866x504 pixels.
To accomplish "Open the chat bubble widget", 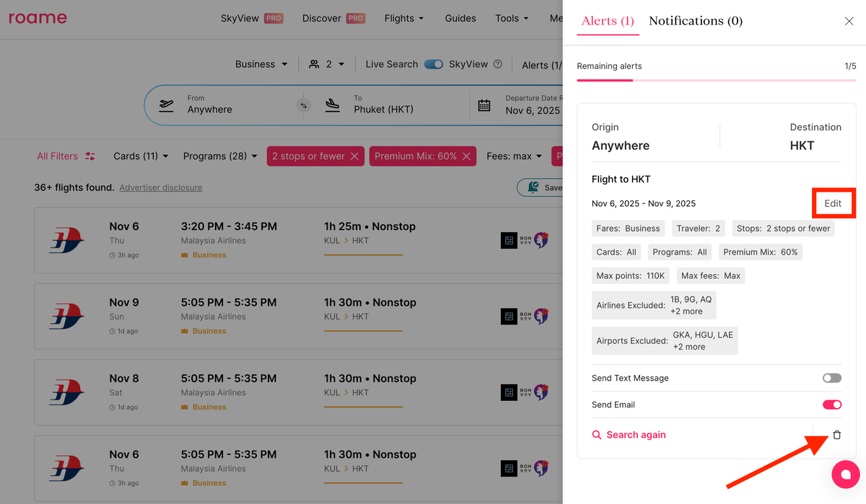I will [845, 474].
